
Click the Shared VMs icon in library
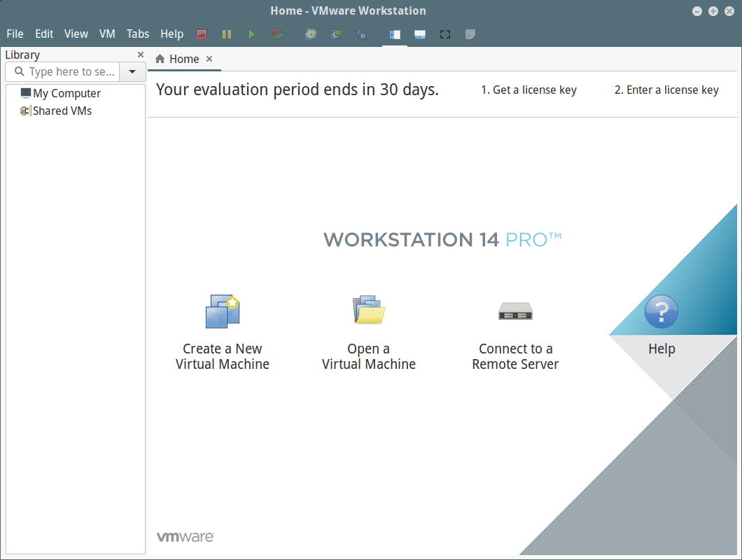click(x=25, y=111)
